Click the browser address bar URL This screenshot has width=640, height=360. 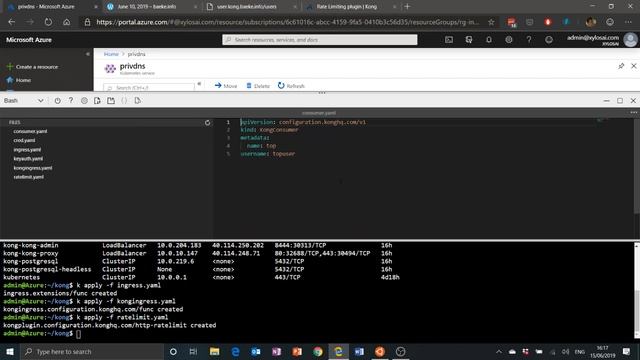288,22
